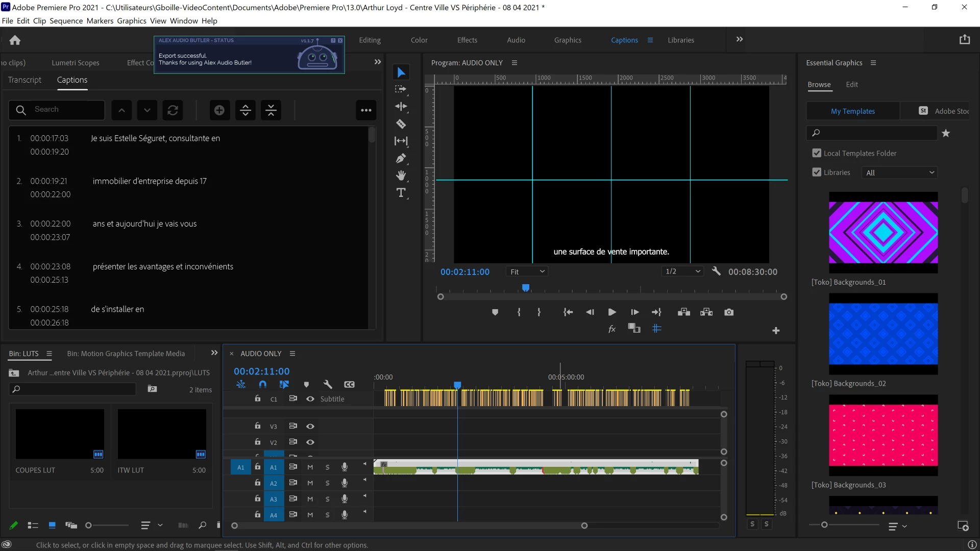Click the Split caption segment icon
This screenshot has width=980, height=551.
point(246,110)
